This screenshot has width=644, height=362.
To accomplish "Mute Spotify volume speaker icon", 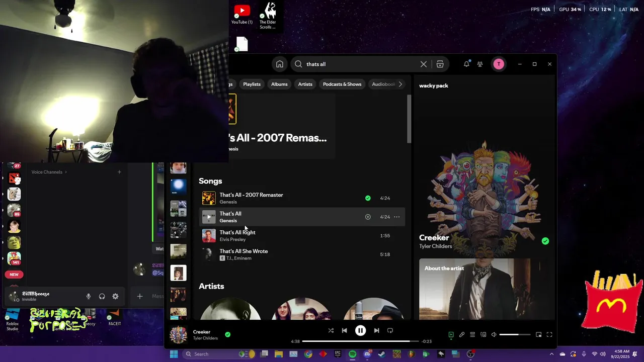I will click(494, 334).
